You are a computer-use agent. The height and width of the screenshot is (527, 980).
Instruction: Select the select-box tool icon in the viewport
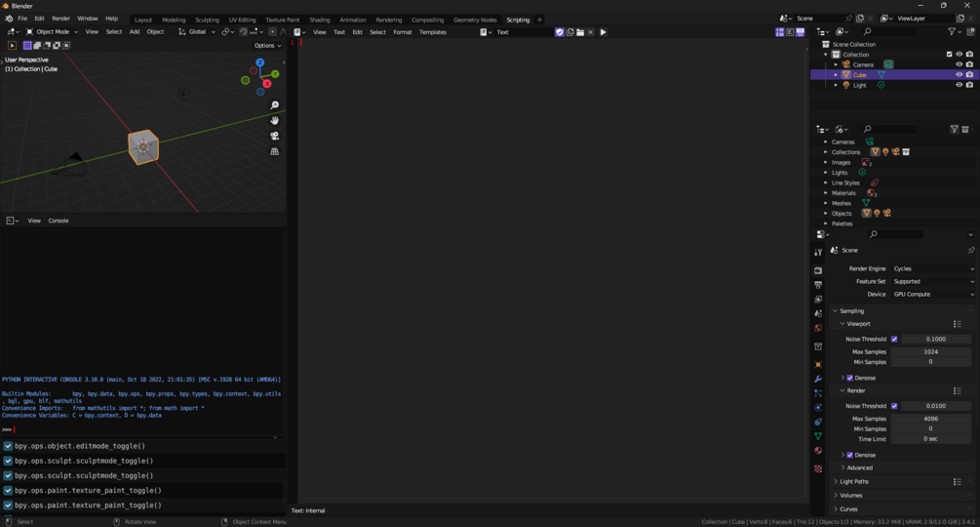[12, 46]
